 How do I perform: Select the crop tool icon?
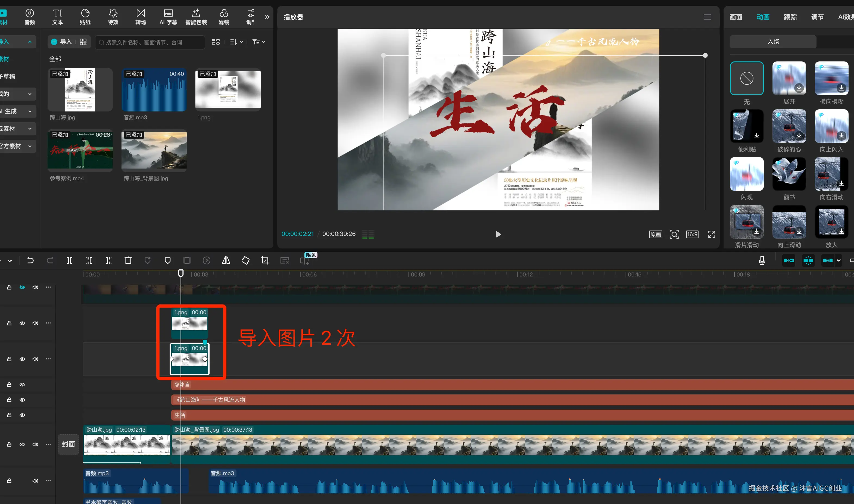265,260
